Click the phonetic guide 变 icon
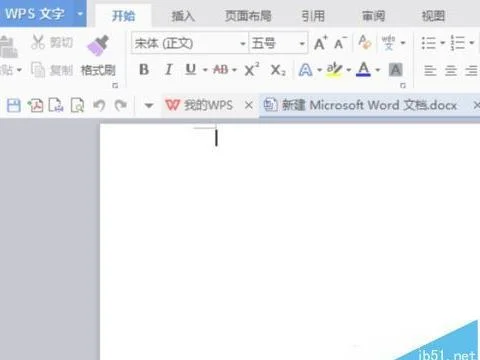 389,43
